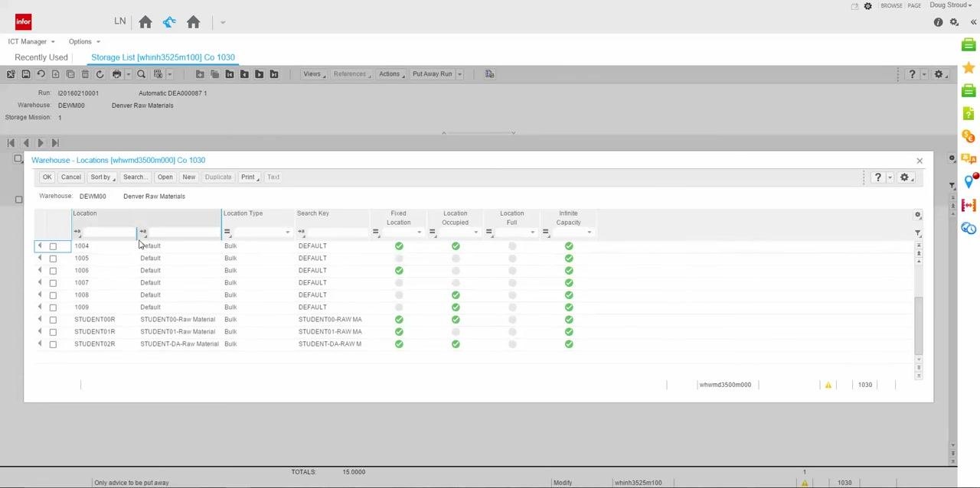Click OK in the Locations dialog

(x=47, y=177)
